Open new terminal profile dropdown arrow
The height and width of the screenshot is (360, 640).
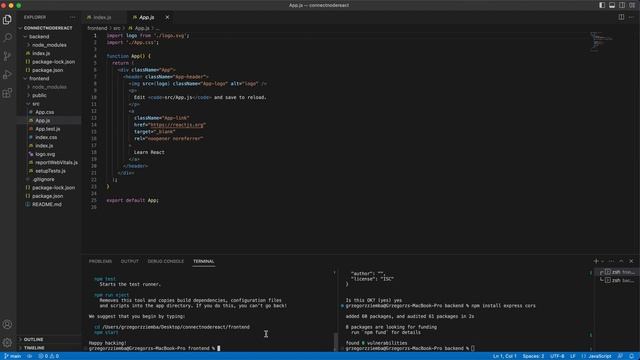(602, 261)
